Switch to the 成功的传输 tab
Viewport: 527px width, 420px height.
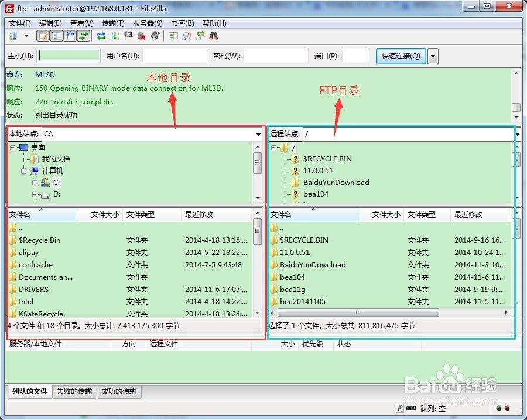coord(119,391)
